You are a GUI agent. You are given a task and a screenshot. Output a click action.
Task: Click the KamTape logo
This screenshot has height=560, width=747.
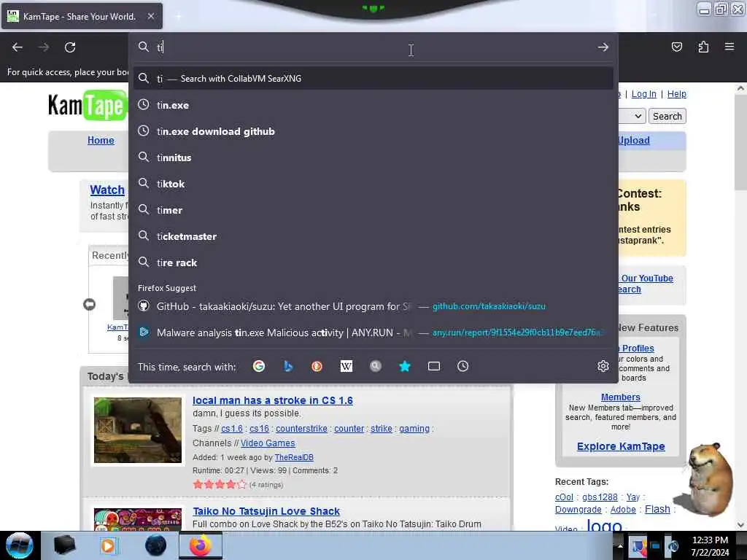pyautogui.click(x=88, y=105)
